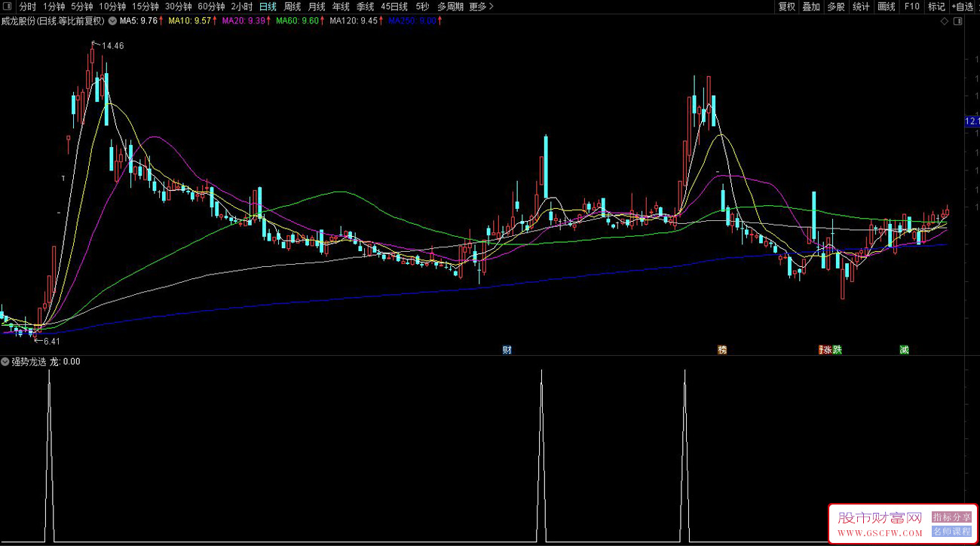The image size is (980, 546).
Task: Click the 指标分享 badge in site banner
Action: (951, 517)
